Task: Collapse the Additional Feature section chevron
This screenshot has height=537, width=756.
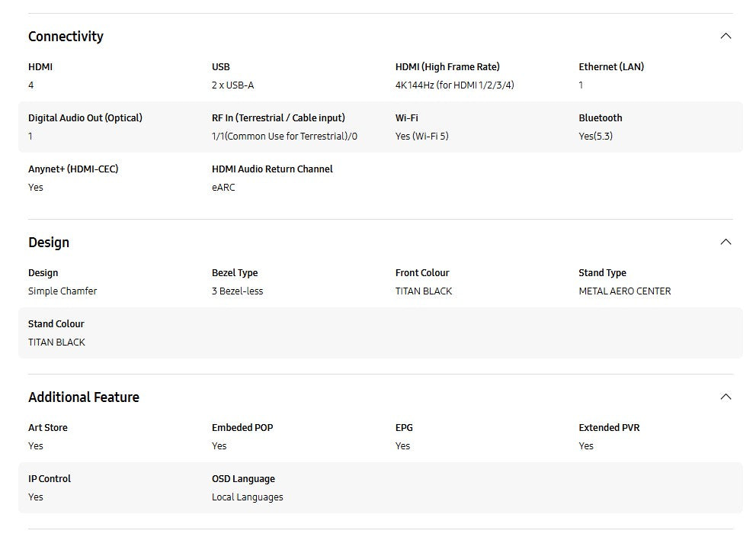Action: pos(726,397)
